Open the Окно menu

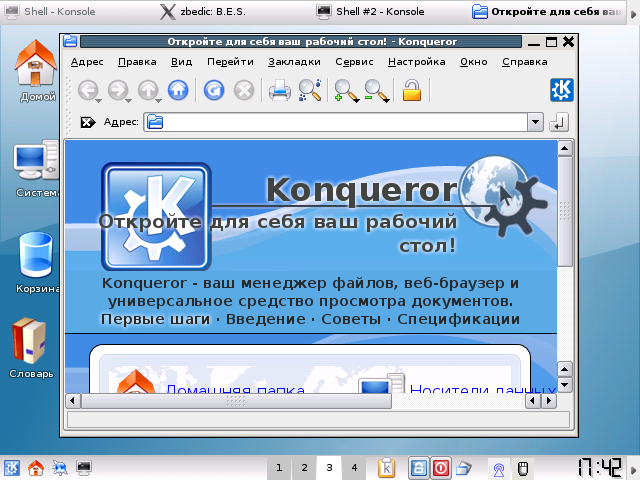tap(473, 62)
